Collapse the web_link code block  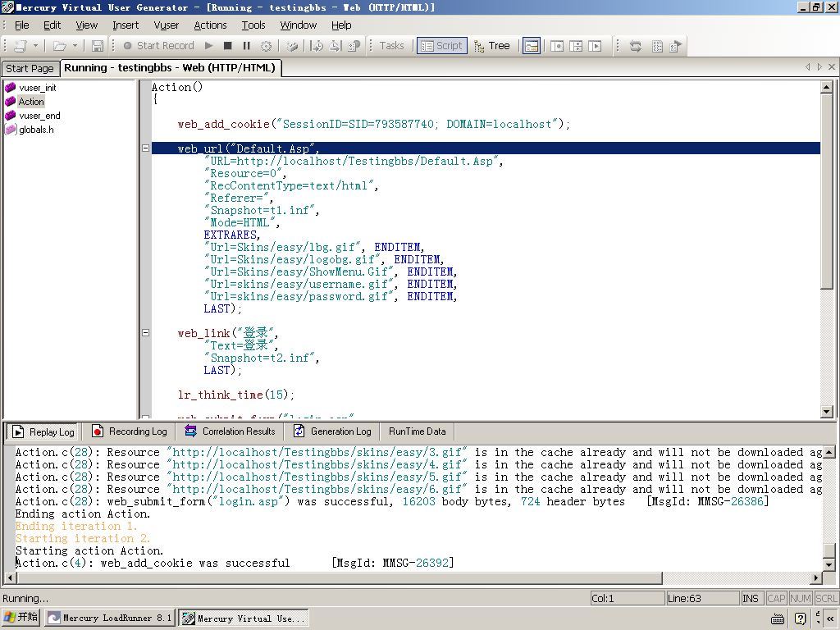click(145, 333)
